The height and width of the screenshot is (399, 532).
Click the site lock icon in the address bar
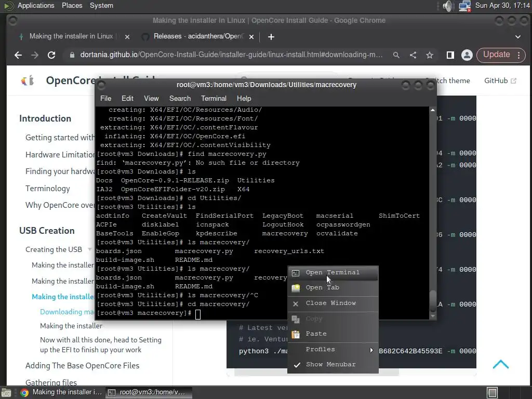click(72, 55)
